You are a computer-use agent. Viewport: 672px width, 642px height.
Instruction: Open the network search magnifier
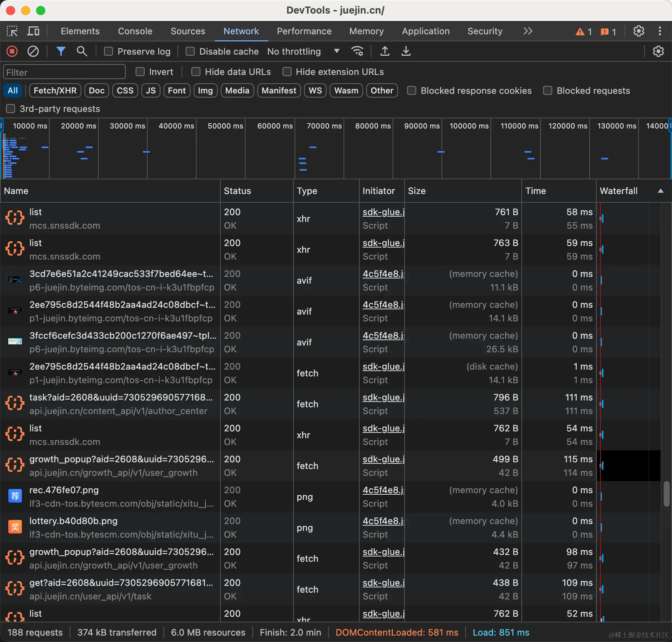pos(82,51)
